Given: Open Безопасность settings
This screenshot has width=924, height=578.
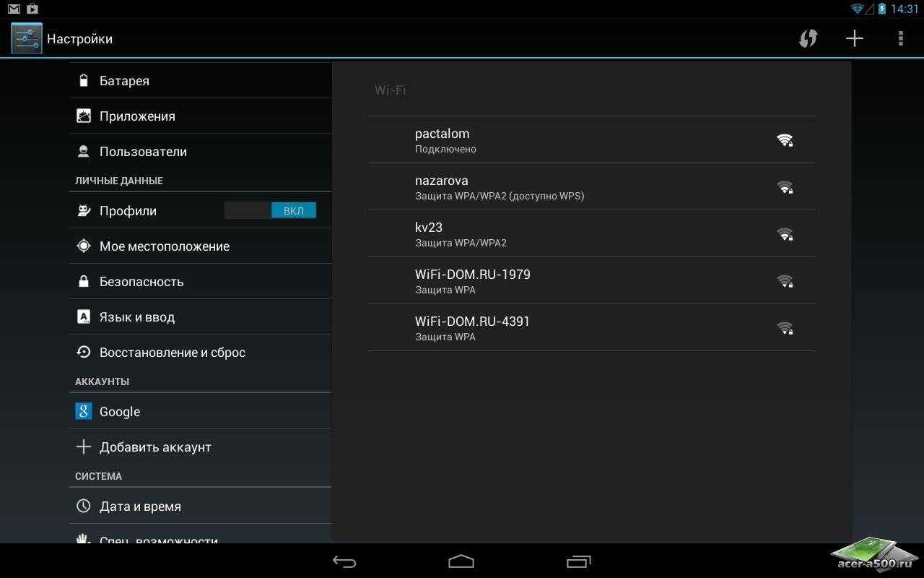Looking at the screenshot, I should pyautogui.click(x=200, y=281).
